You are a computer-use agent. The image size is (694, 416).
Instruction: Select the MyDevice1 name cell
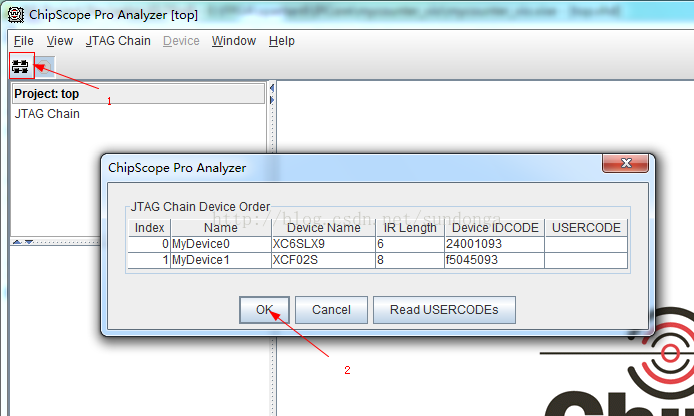[221, 260]
